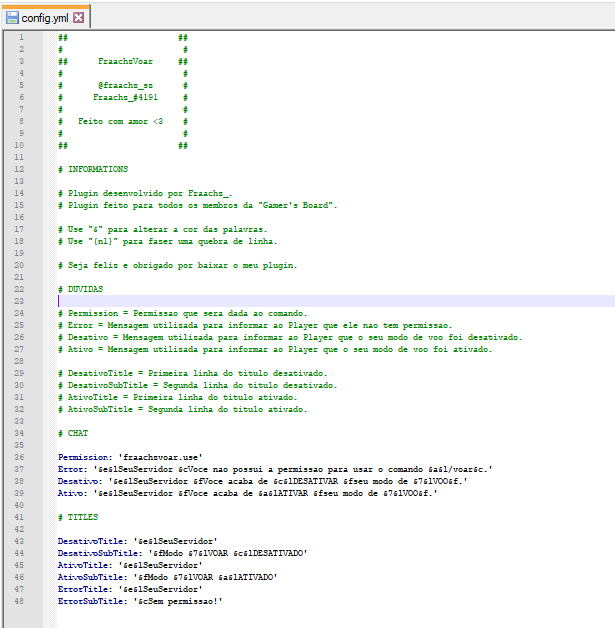This screenshot has width=615, height=628.
Task: Click 'Fraachs_#4191' on line 6
Action: (x=125, y=97)
